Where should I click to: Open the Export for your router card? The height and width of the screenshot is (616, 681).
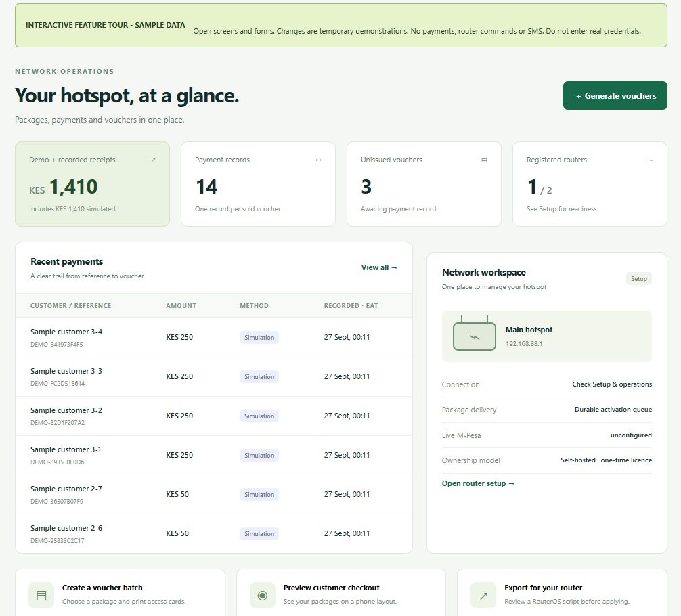(x=562, y=592)
